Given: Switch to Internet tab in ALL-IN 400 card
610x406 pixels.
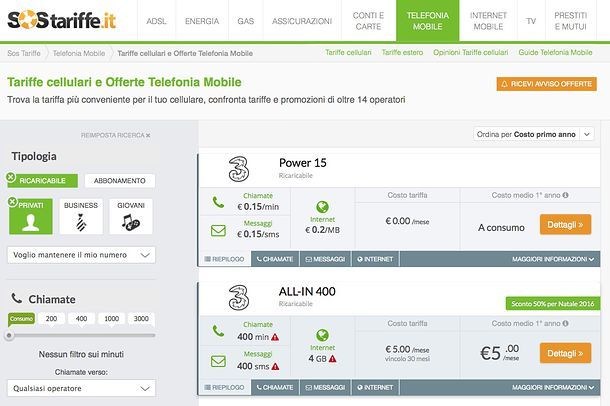Looking at the screenshot, I should pyautogui.click(x=375, y=387).
